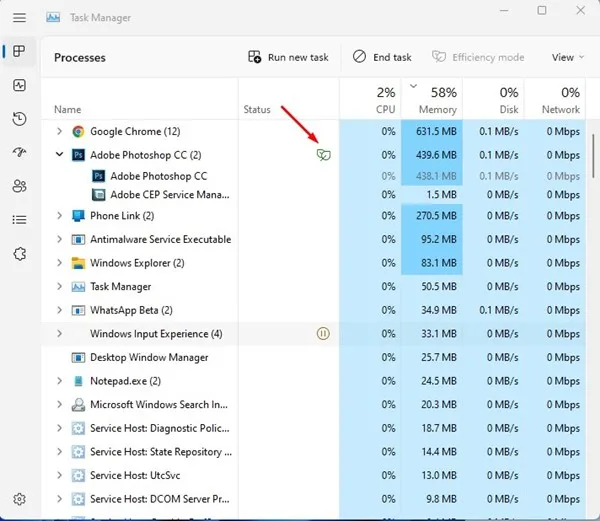
Task: Click the Google Chrome process icon
Action: click(x=78, y=132)
